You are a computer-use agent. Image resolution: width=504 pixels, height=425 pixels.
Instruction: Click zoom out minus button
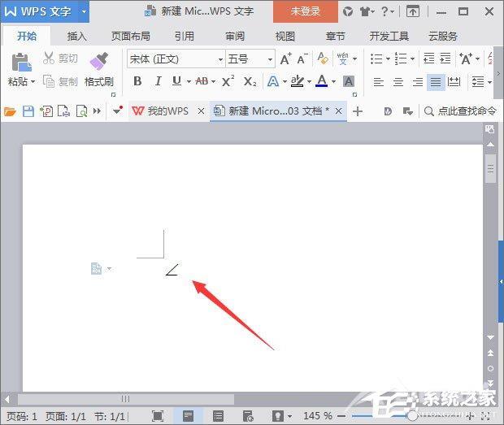pos(341,416)
